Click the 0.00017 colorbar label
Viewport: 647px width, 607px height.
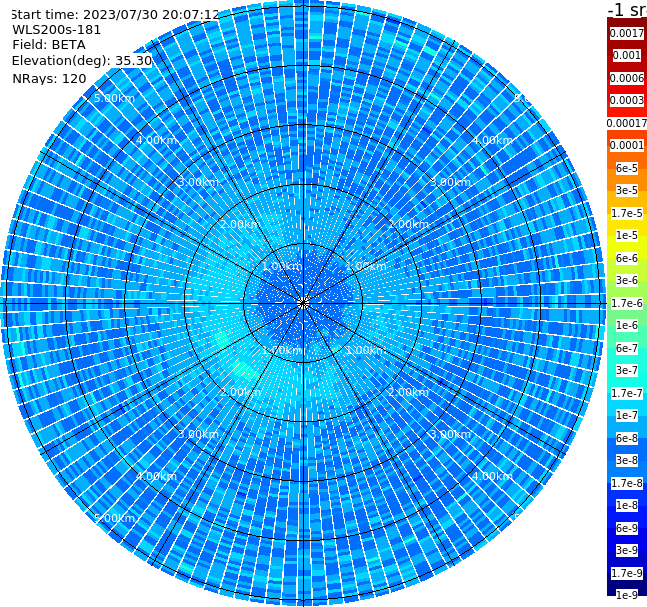(626, 123)
